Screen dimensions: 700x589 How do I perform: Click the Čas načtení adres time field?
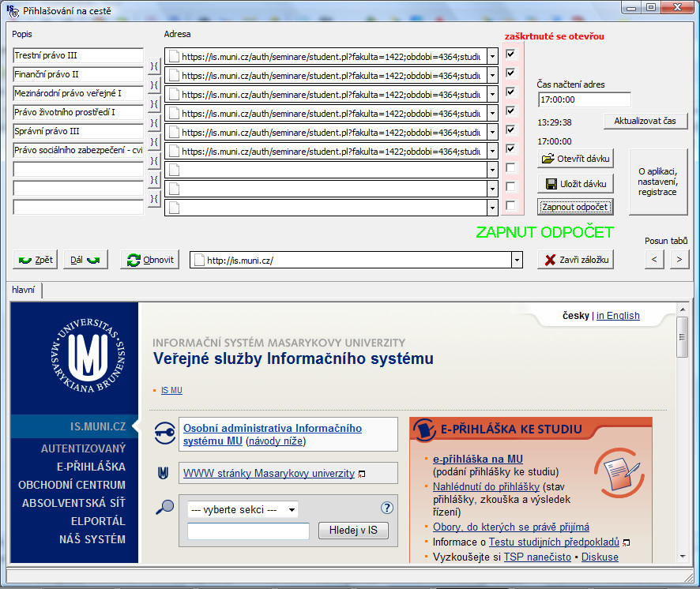coord(584,100)
